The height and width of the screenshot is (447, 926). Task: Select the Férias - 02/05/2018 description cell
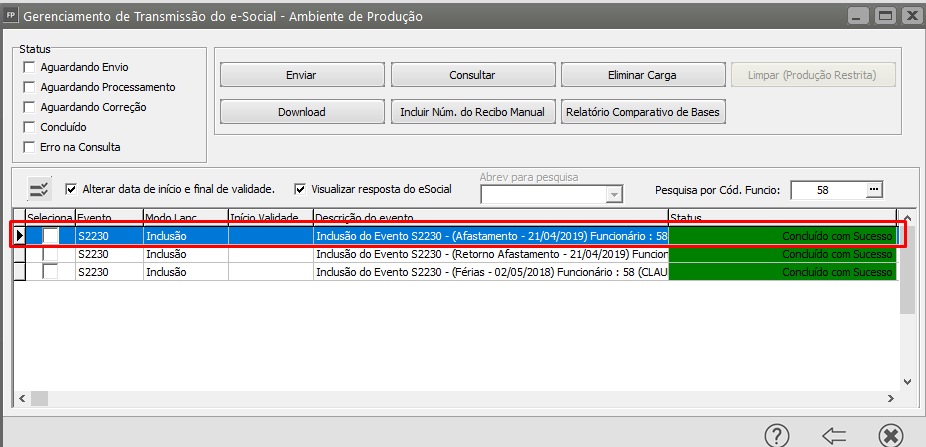click(491, 272)
